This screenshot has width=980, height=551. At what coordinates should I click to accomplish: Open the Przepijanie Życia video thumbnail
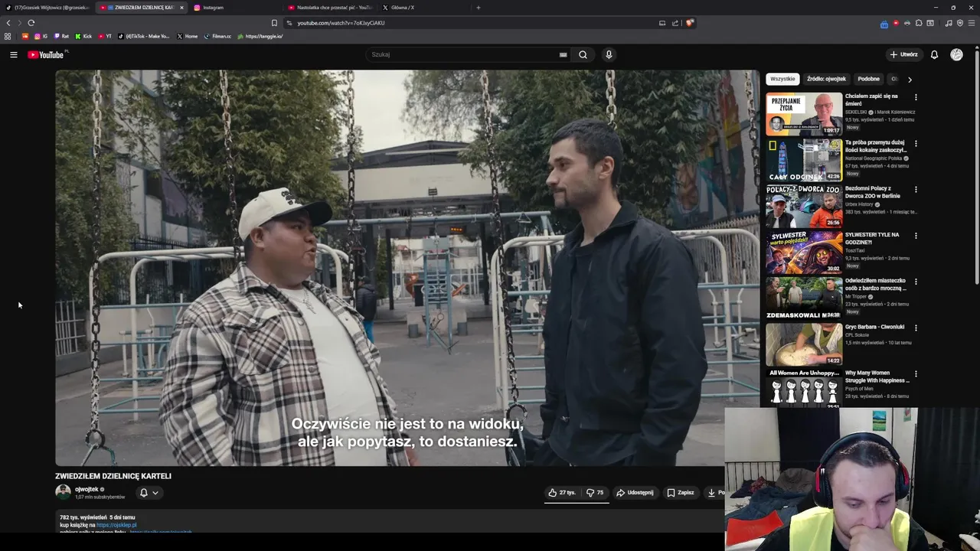(804, 114)
